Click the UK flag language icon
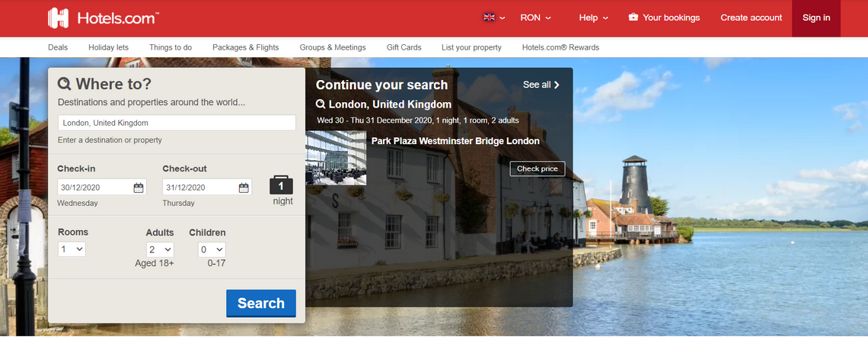 [490, 18]
